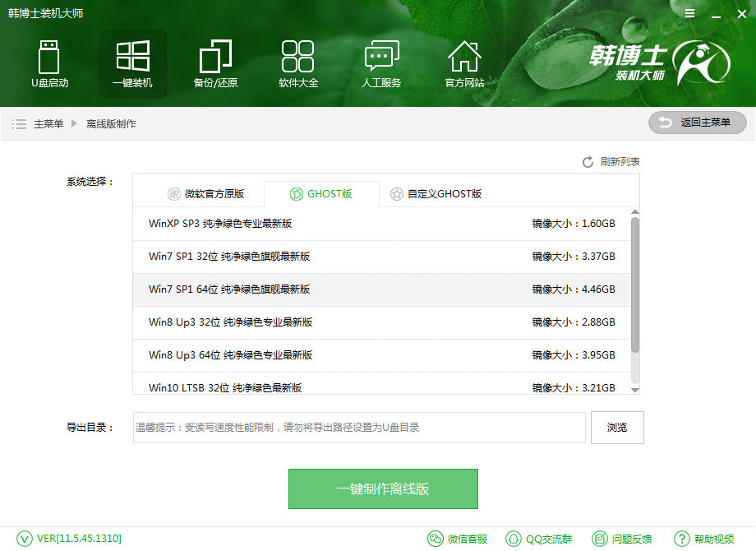Browse for export folder with 浏览

(617, 427)
